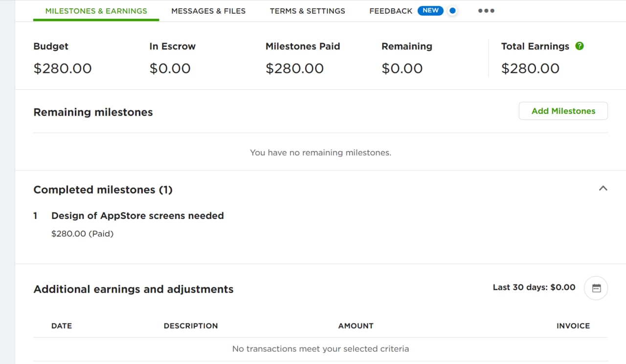Go to the Terms & Settings tab

(308, 11)
